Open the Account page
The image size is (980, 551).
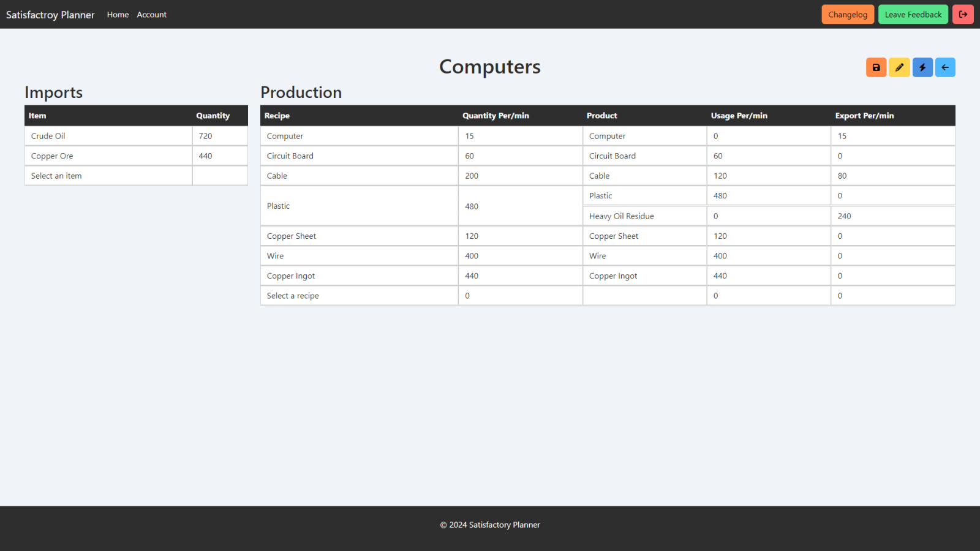pyautogui.click(x=151, y=15)
